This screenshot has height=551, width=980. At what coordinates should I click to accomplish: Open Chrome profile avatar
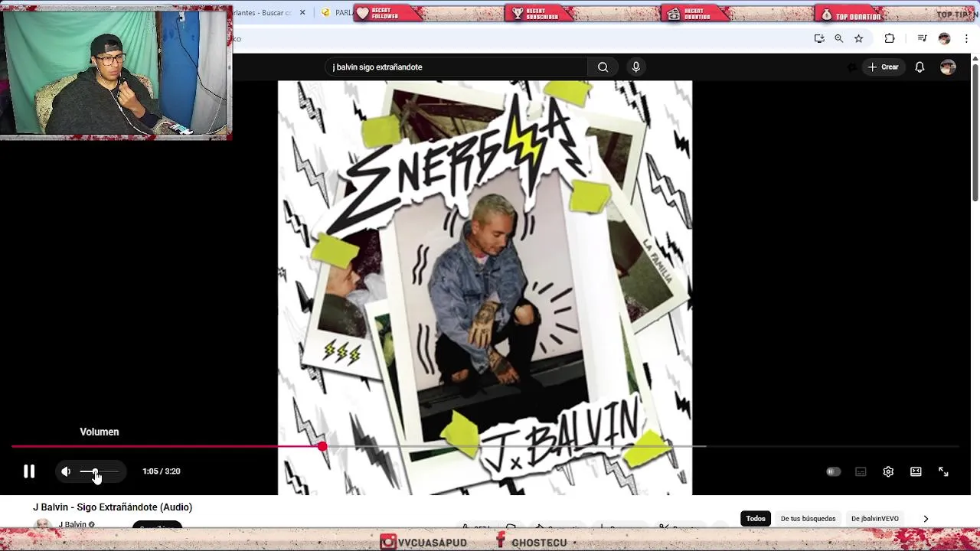pos(944,38)
